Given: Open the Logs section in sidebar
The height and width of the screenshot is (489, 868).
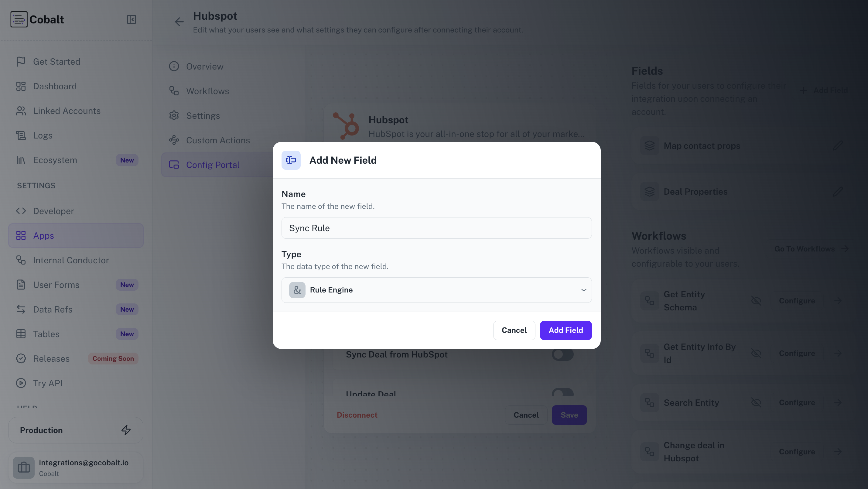Looking at the screenshot, I should 43,135.
